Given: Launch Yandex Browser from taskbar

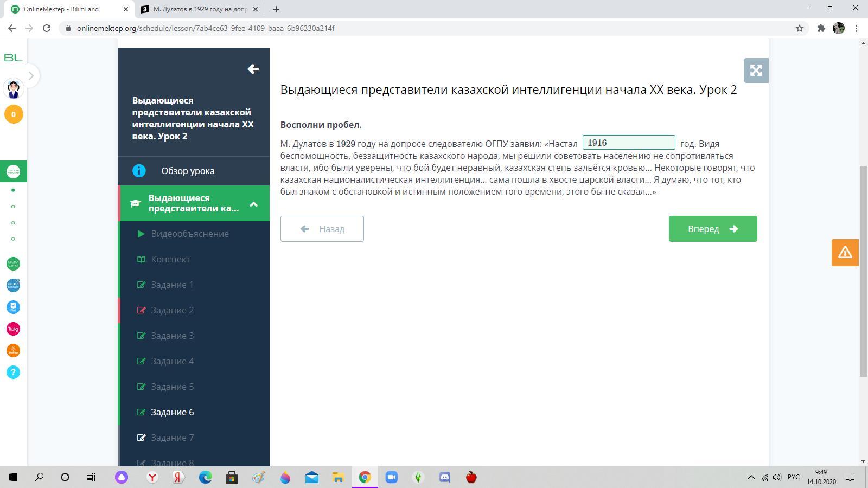Looking at the screenshot, I should coord(152,477).
